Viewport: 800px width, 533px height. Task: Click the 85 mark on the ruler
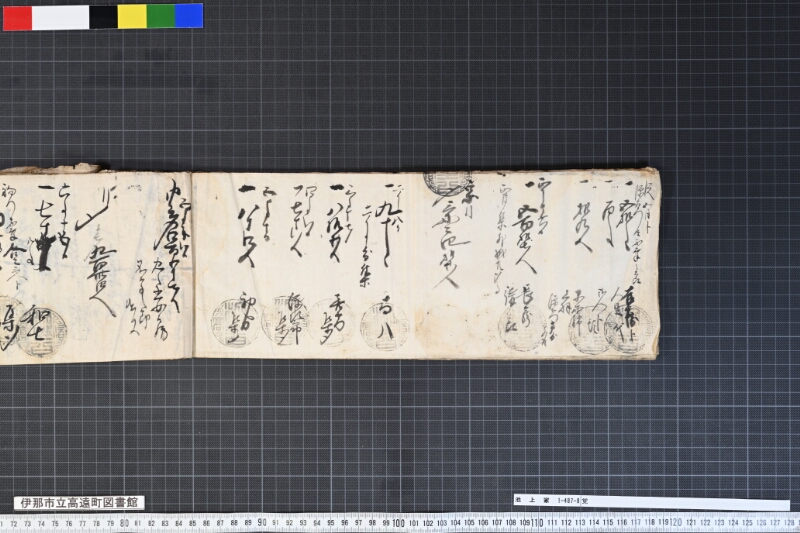point(192,523)
